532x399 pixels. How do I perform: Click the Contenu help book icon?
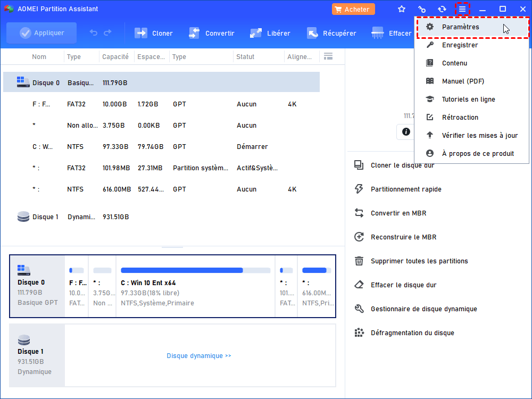click(429, 63)
